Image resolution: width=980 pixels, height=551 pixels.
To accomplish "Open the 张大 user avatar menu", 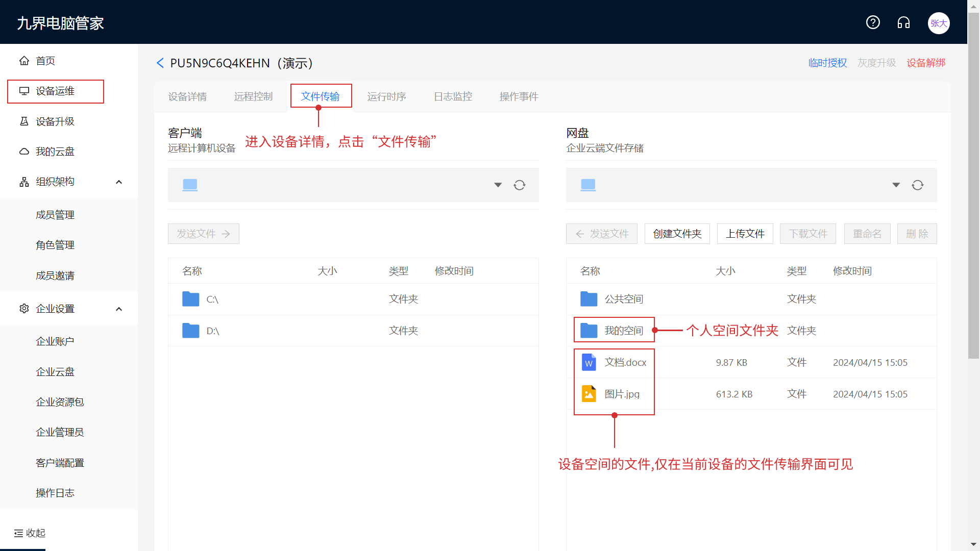I will [939, 23].
